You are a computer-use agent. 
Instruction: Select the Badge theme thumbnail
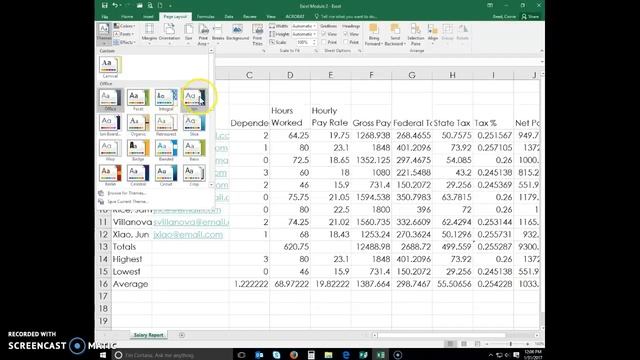pyautogui.click(x=138, y=150)
